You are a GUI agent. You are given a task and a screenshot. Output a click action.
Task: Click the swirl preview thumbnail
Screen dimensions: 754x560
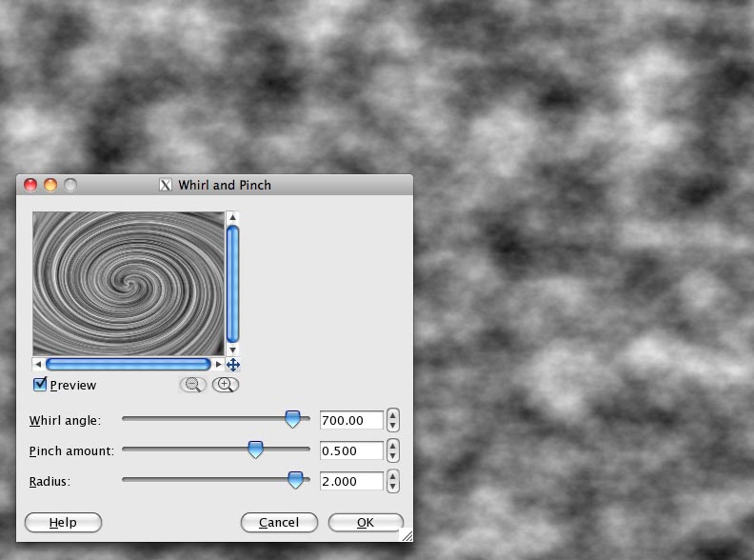click(x=129, y=284)
